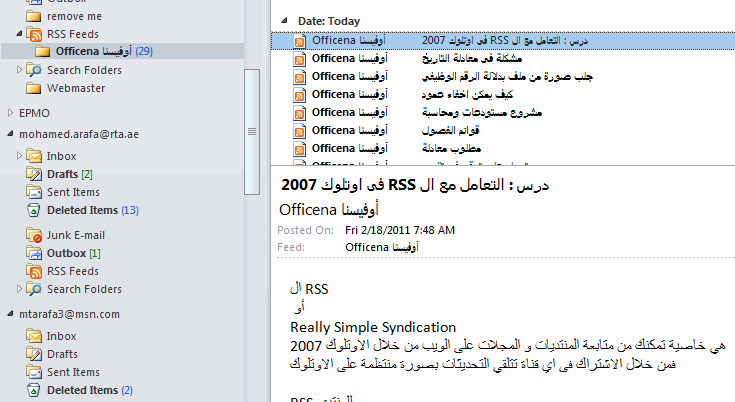Open Deleted Items (13) recycle icon
This screenshot has width=735, height=402.
[34, 210]
